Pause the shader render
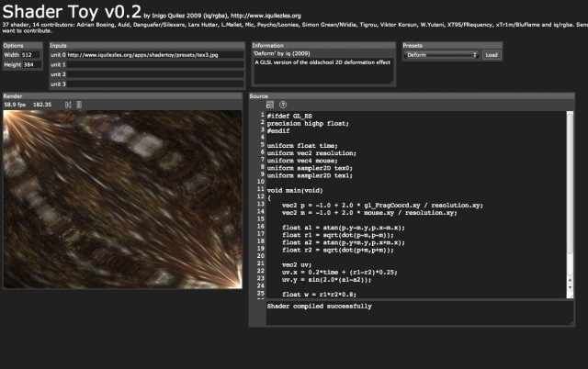 point(77,105)
